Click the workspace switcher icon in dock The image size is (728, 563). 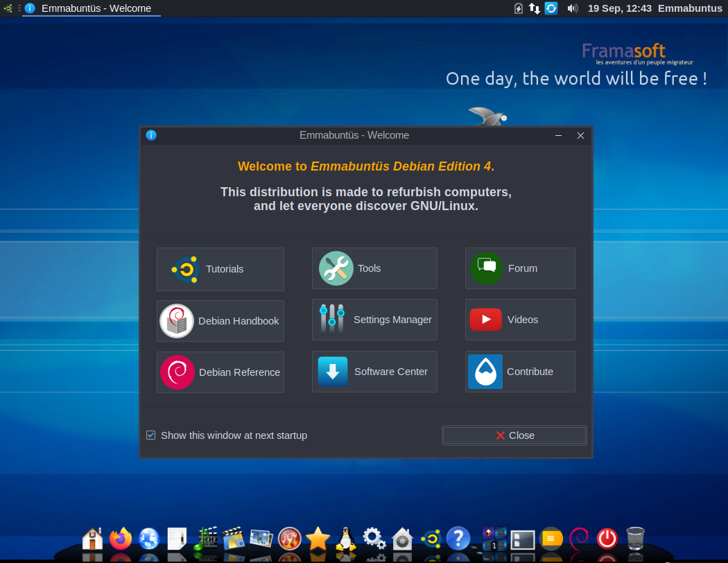494,539
